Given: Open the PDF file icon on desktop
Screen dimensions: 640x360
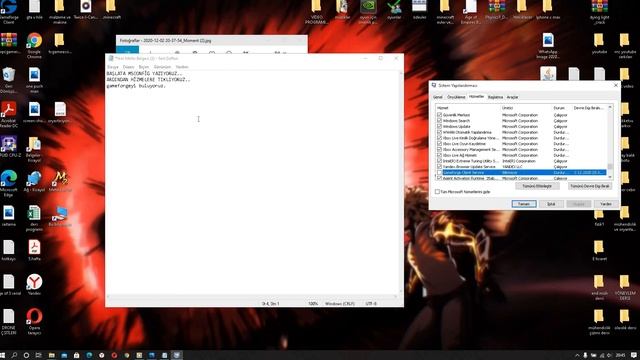Looking at the screenshot, I should click(34, 250).
